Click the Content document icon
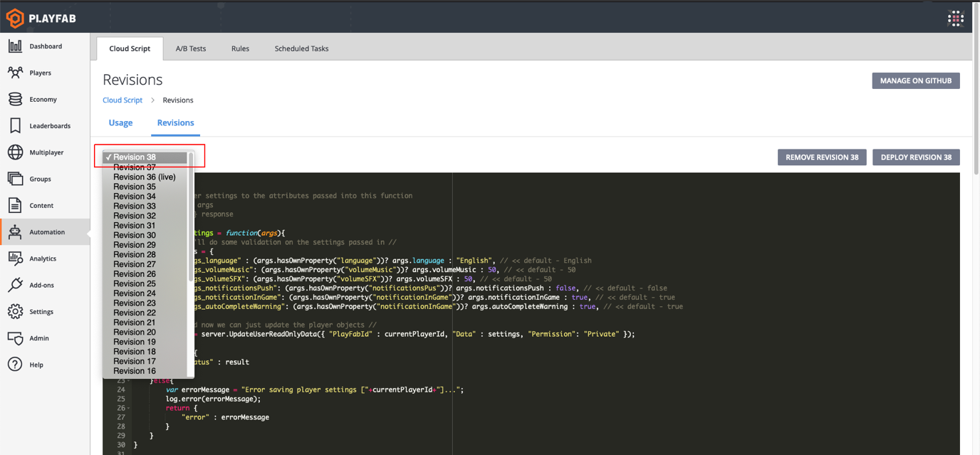The width and height of the screenshot is (980, 455). (x=15, y=205)
